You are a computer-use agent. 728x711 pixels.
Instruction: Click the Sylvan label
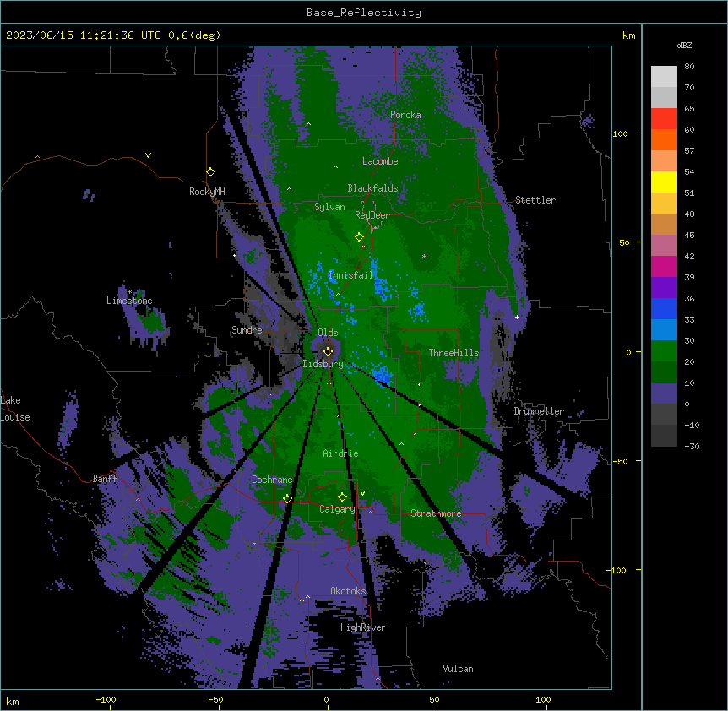point(329,207)
